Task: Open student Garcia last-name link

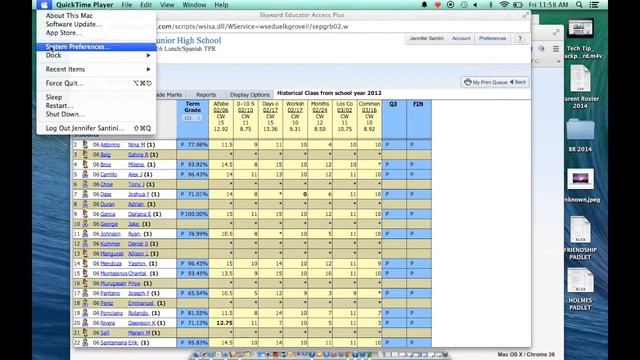Action: (x=108, y=214)
